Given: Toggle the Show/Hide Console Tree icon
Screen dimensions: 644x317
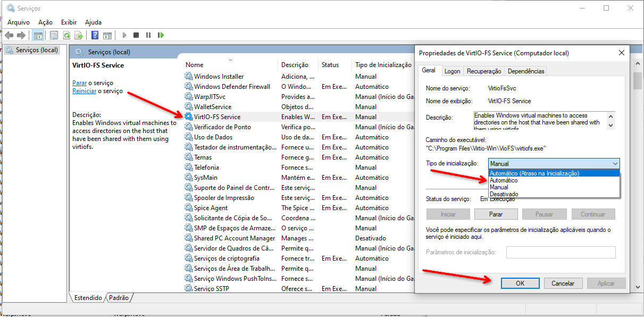Looking at the screenshot, I should (x=38, y=35).
